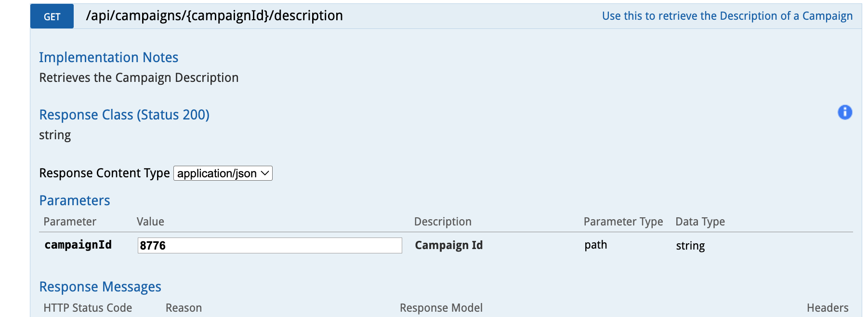Click the Response Messages heading
Viewport: 868px width, 317px height.
(100, 287)
